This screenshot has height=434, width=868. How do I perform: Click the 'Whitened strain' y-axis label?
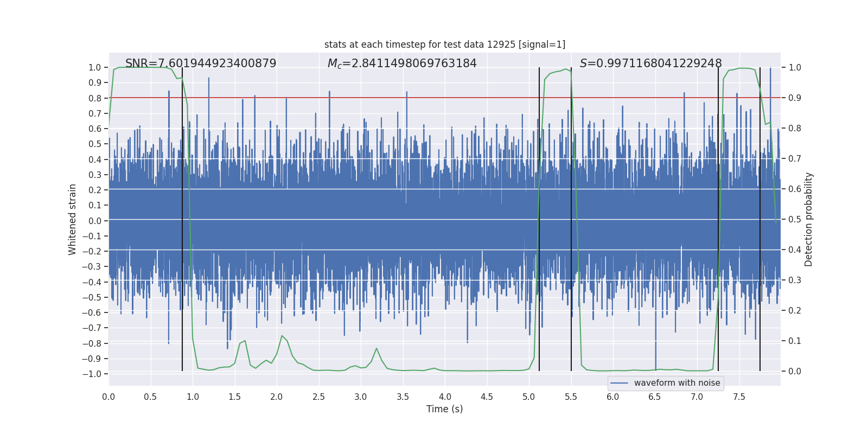[x=72, y=219]
